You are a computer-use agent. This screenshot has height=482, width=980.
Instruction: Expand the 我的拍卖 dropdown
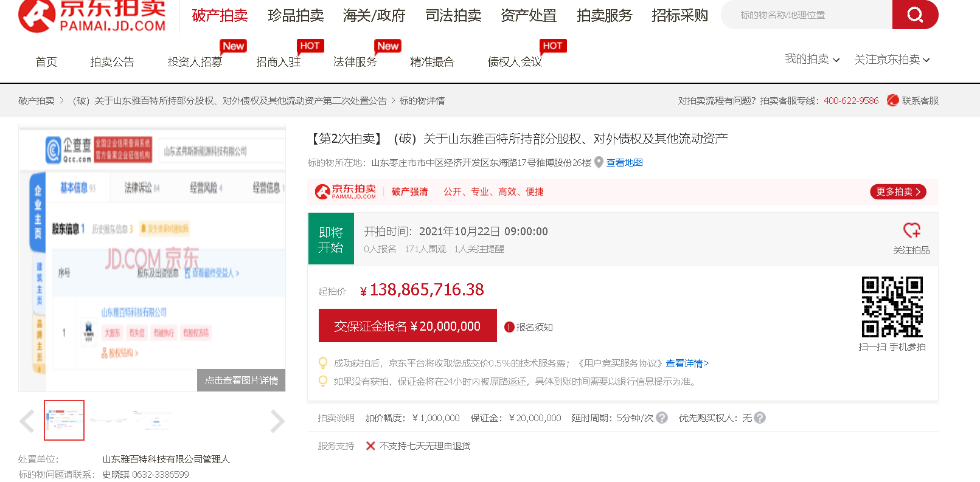pos(811,60)
